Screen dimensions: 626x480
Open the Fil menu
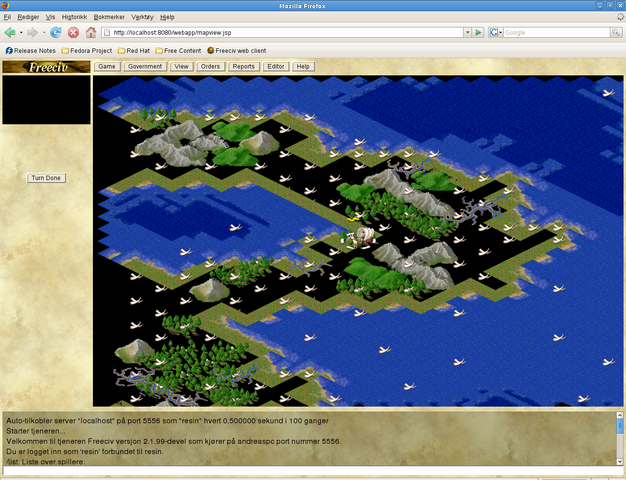7,17
